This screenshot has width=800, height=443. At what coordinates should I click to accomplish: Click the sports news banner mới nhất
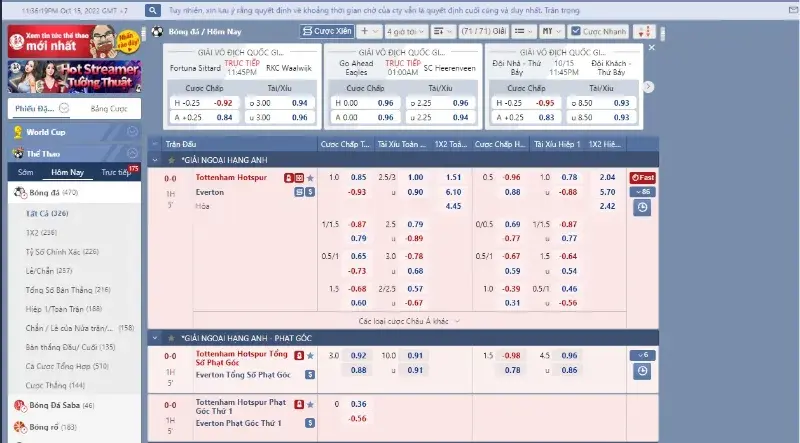coord(74,41)
